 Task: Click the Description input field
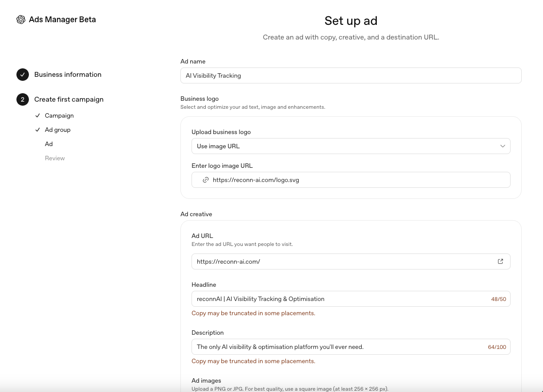351,347
